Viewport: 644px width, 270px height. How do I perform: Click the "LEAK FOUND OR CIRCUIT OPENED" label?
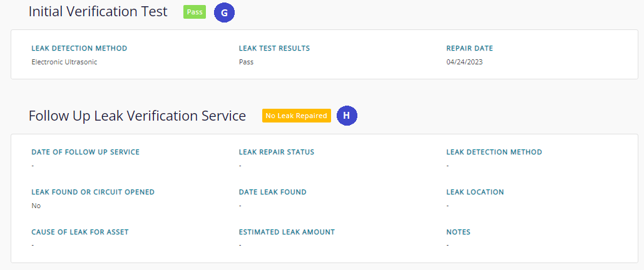coord(93,192)
